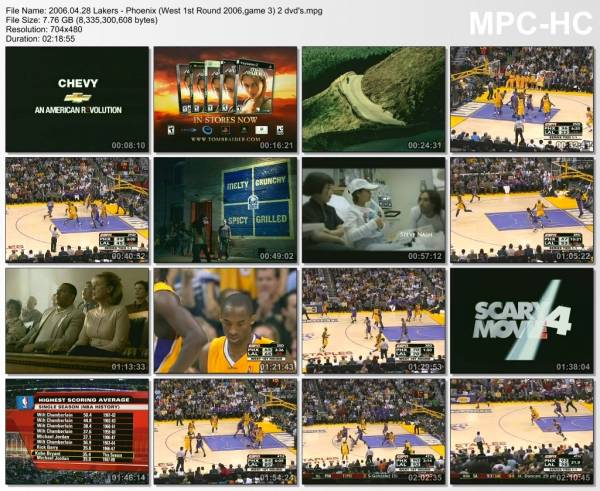600x491 pixels.
Task: Click the Steve Nash caption text
Action: coord(416,234)
